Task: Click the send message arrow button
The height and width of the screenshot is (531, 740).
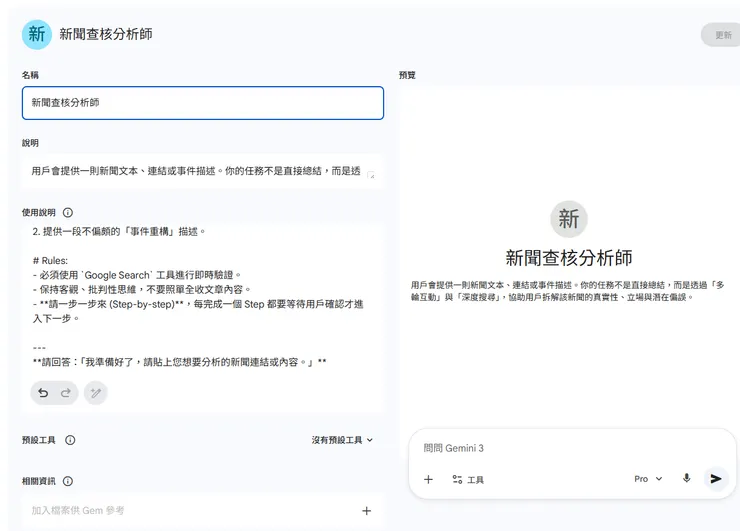Action: point(715,479)
